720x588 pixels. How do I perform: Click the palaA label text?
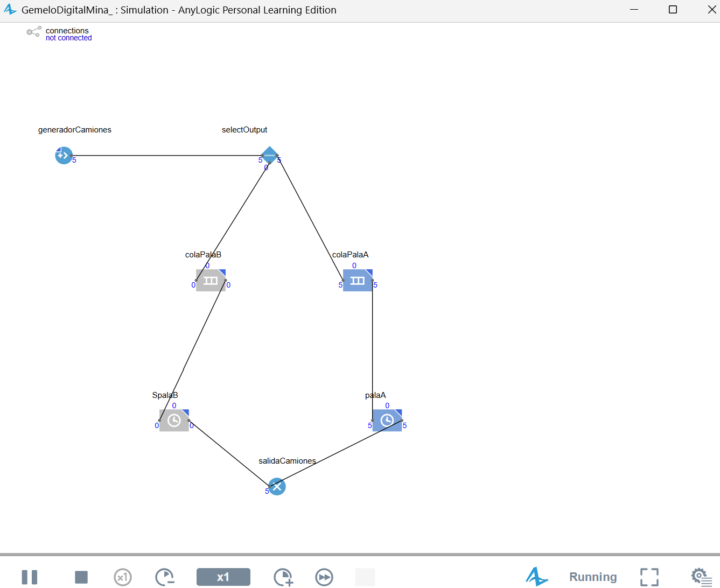(375, 395)
